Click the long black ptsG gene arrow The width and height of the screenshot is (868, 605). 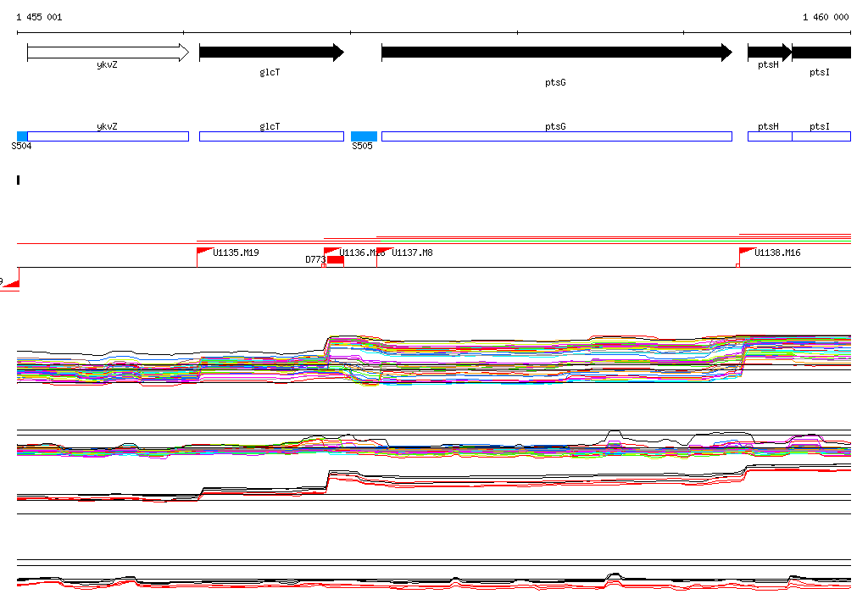[x=557, y=53]
